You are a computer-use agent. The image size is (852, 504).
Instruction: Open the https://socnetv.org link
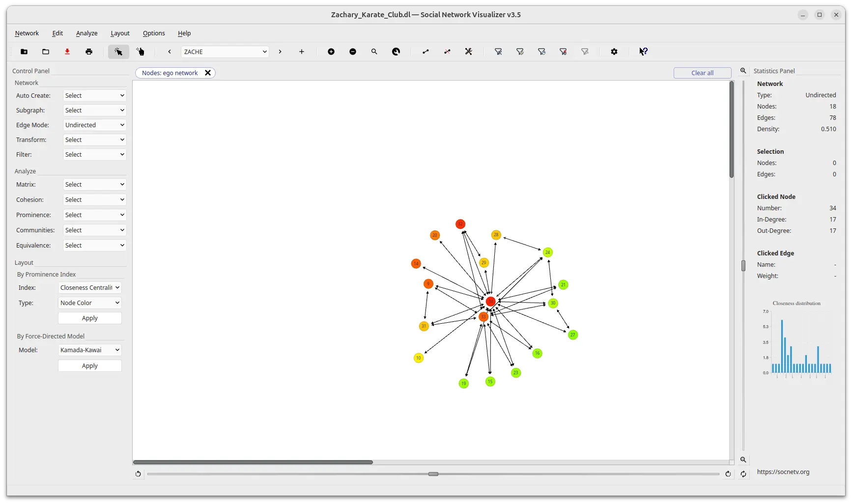click(783, 472)
